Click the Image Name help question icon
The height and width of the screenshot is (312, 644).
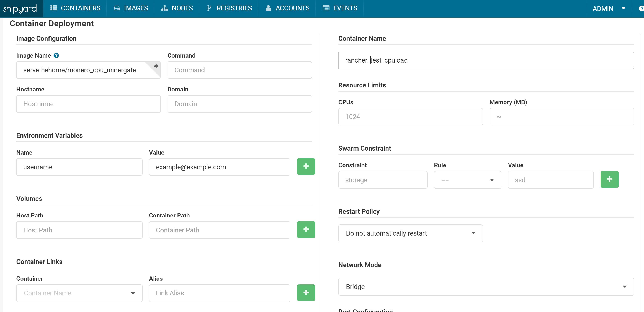pyautogui.click(x=56, y=55)
